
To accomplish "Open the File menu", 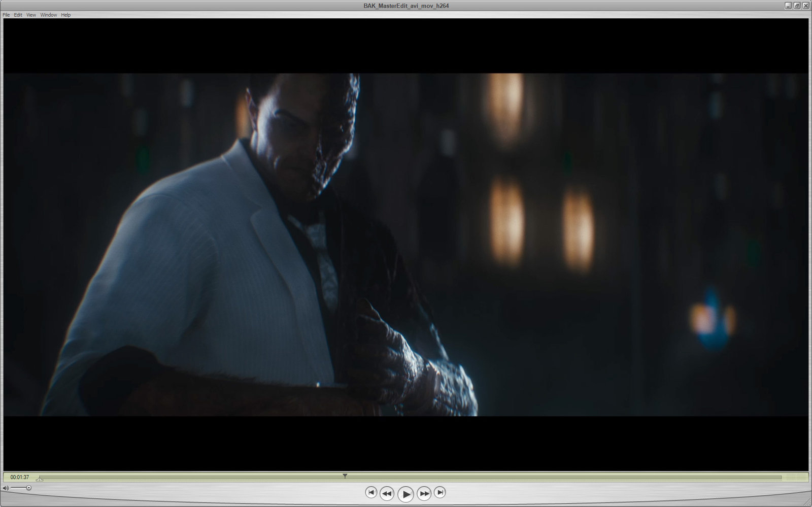I will 6,15.
